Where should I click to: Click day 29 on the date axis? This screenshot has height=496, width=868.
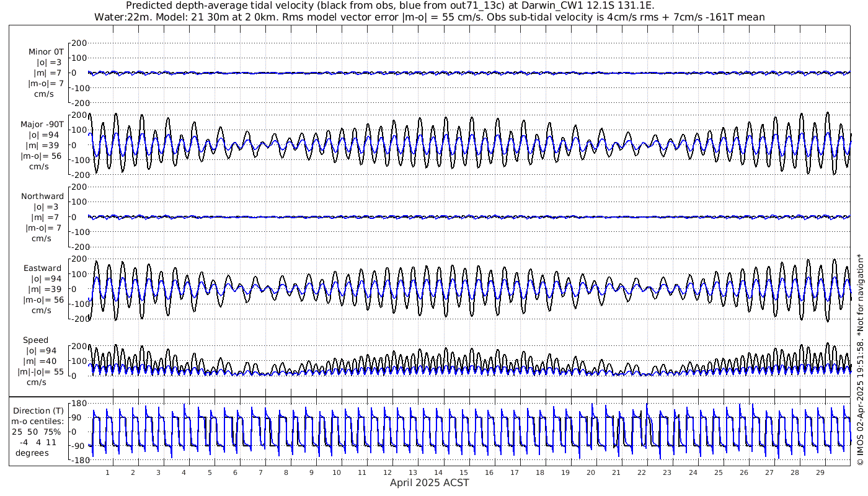(x=820, y=472)
